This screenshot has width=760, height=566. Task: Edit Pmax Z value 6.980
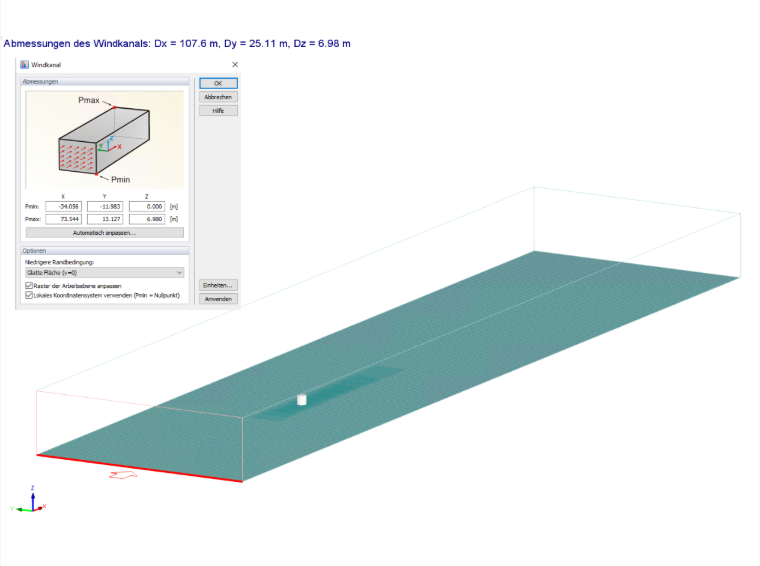(147, 219)
